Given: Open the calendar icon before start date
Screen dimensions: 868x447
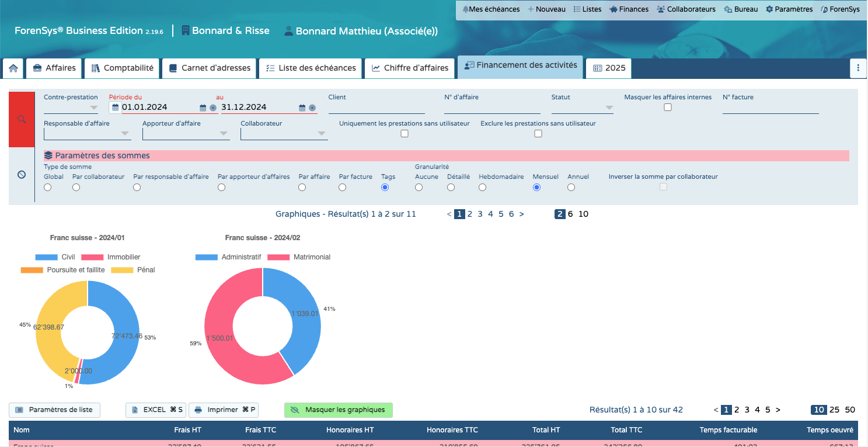Looking at the screenshot, I should click(115, 108).
